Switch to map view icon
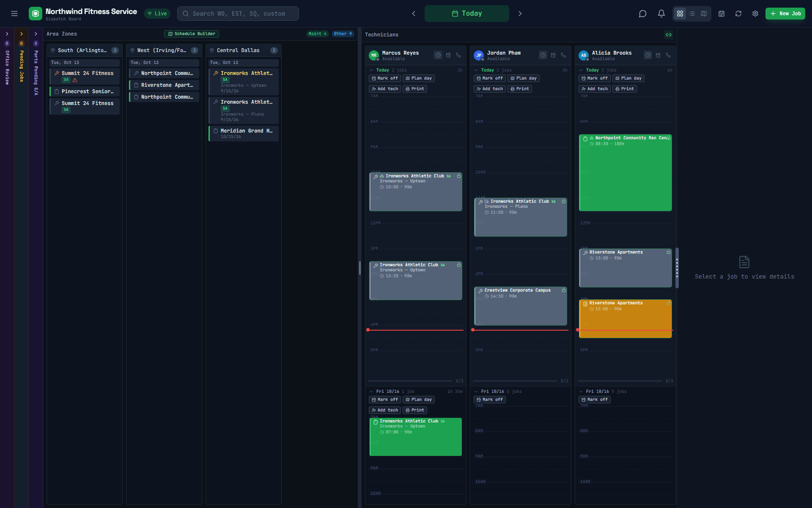The height and width of the screenshot is (508, 812). click(704, 14)
